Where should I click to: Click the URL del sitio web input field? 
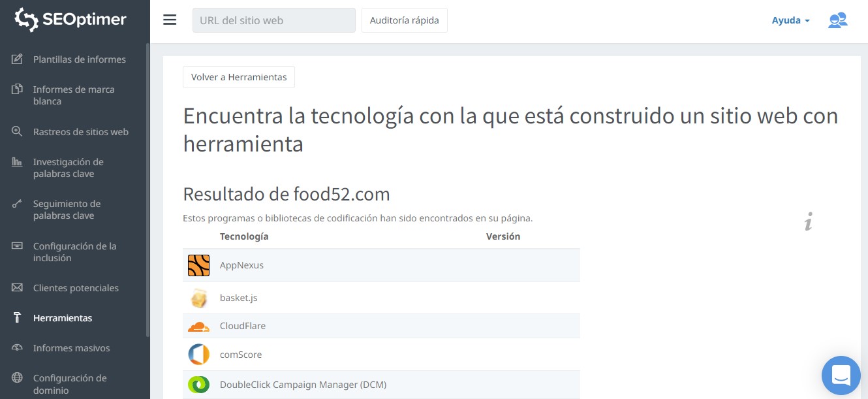coord(273,20)
